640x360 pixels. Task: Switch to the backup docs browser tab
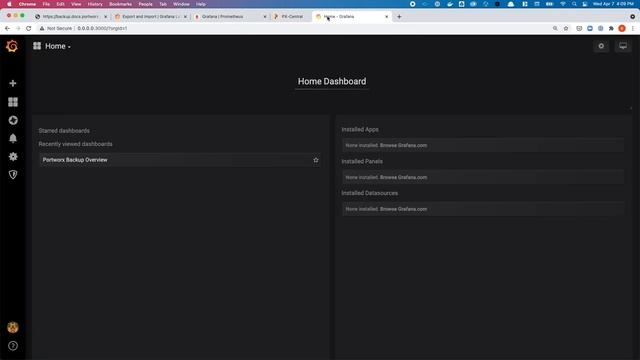(x=71, y=17)
